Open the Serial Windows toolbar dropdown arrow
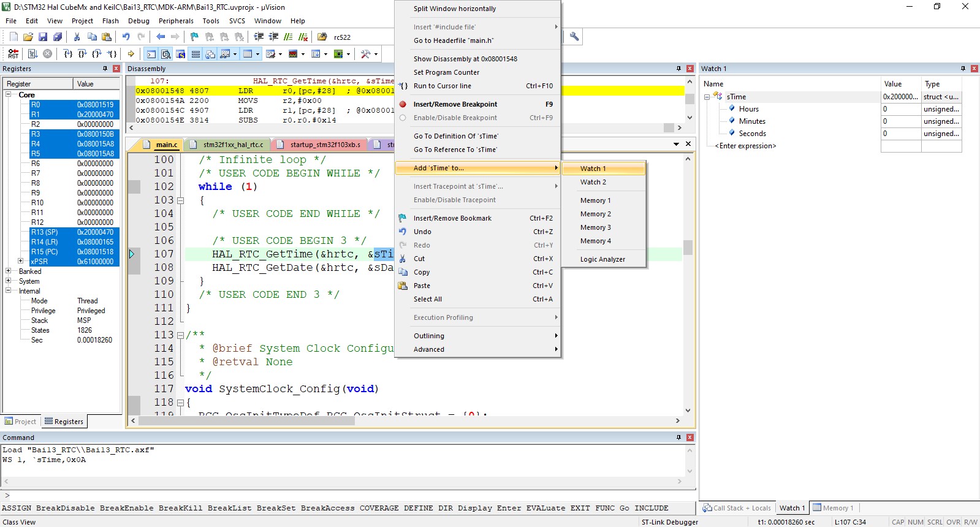This screenshot has height=527, width=980. [280, 54]
